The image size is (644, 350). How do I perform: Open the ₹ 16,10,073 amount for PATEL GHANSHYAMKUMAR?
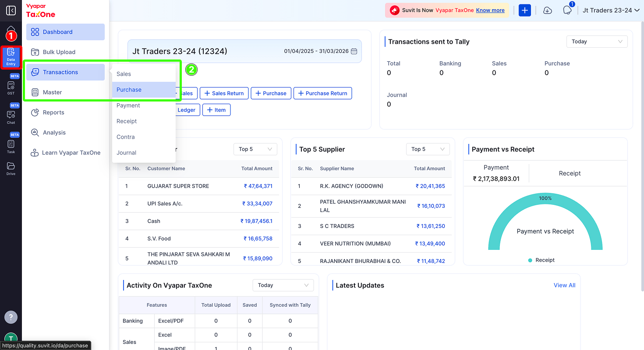(431, 206)
